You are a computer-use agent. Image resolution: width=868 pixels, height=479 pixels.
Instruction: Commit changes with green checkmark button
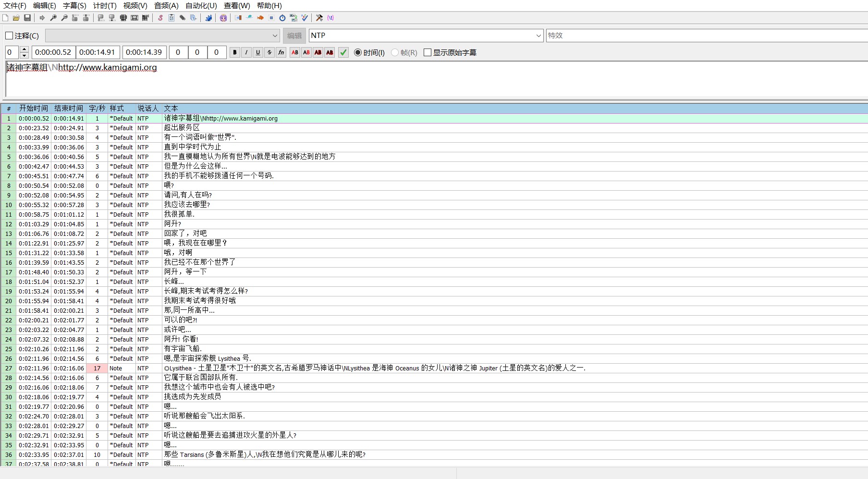pos(343,52)
